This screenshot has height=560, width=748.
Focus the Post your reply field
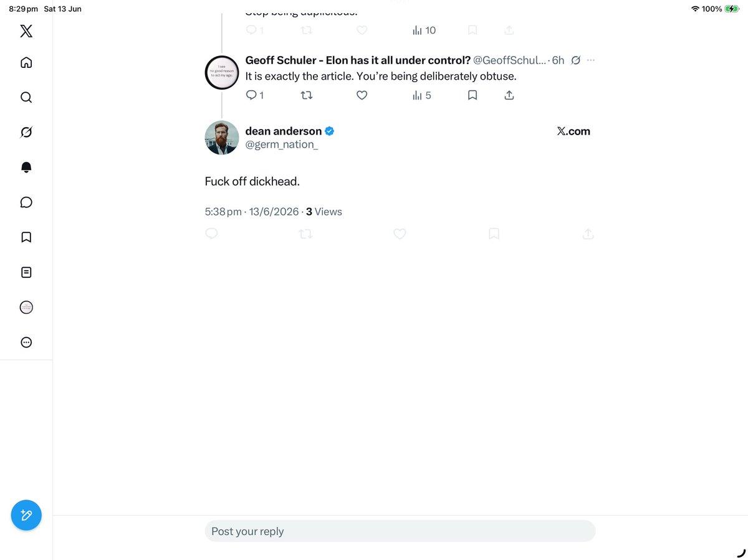[400, 531]
